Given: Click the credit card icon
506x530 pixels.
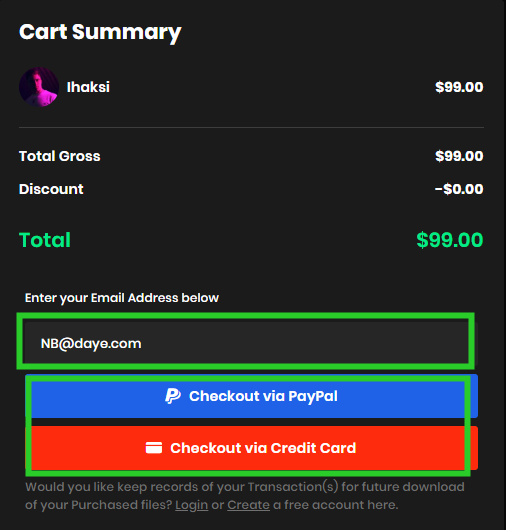Looking at the screenshot, I should [x=154, y=448].
